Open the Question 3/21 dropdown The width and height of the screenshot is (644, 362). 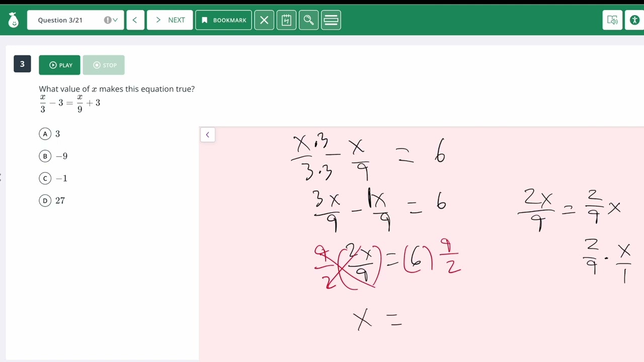click(75, 20)
